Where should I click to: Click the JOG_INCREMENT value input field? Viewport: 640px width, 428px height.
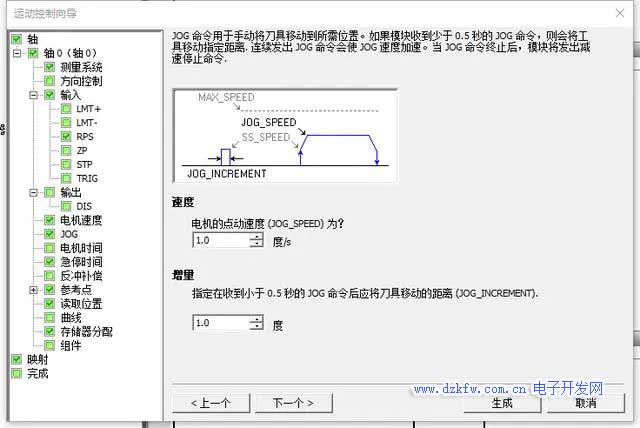point(220,323)
